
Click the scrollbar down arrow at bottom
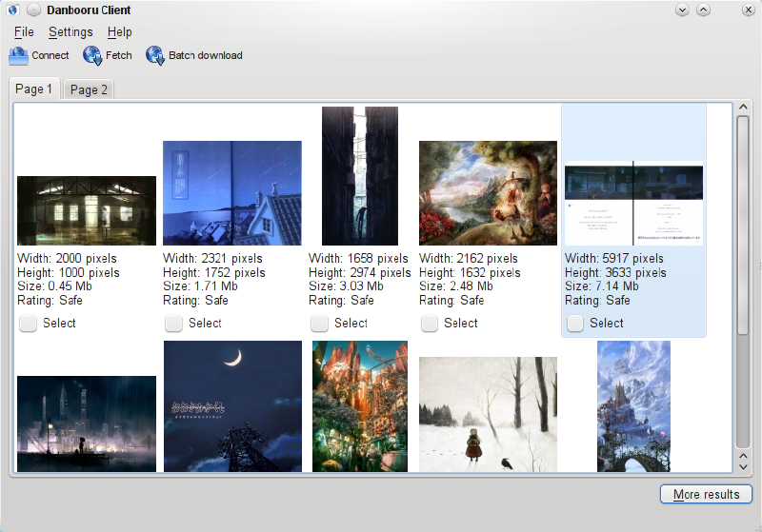click(x=743, y=467)
